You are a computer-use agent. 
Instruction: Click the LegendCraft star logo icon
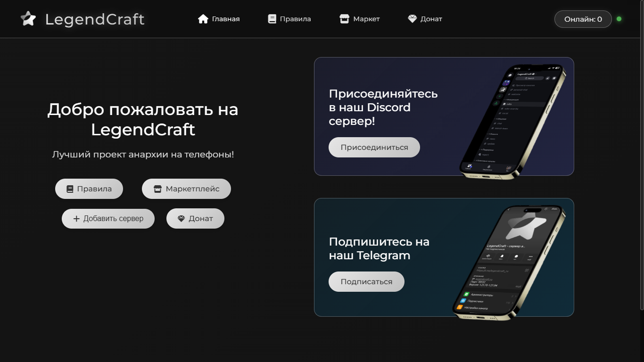tap(28, 19)
